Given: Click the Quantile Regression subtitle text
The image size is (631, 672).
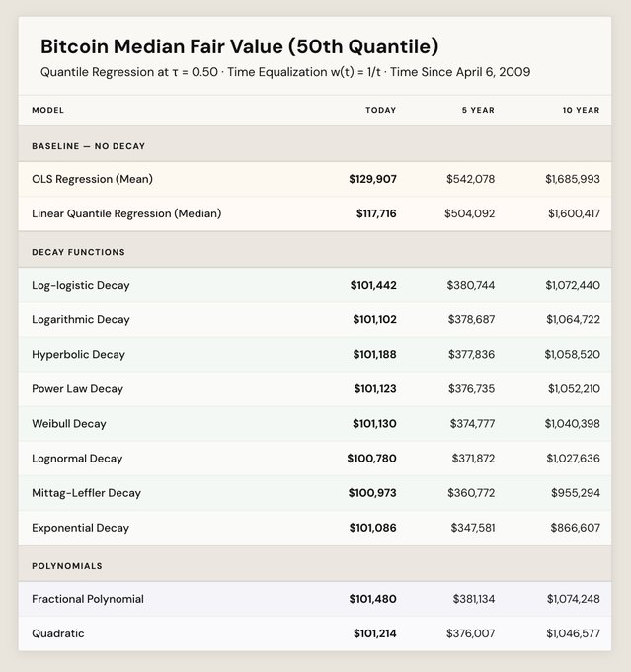Looking at the screenshot, I should tap(284, 73).
